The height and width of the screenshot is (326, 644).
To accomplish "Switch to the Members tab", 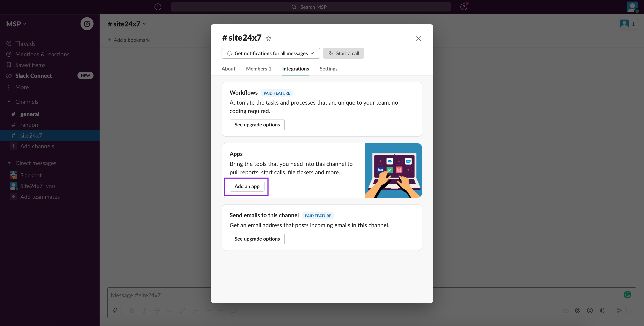I will tap(258, 69).
